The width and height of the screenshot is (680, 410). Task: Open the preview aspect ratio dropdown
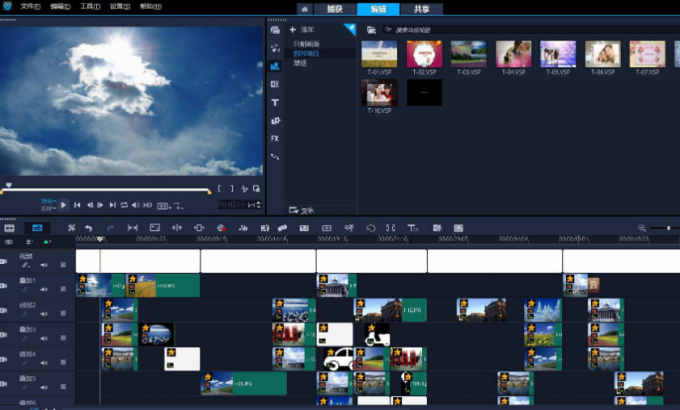163,206
